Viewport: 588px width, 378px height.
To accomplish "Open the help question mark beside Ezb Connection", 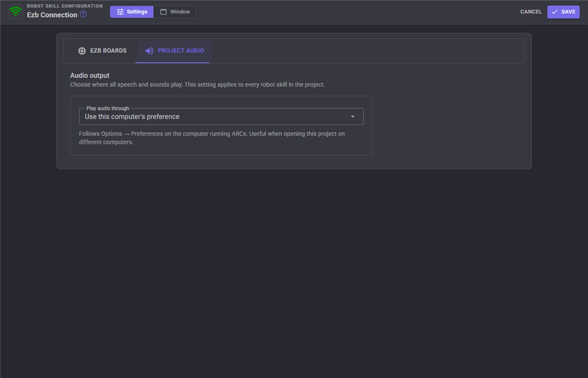I will click(83, 14).
